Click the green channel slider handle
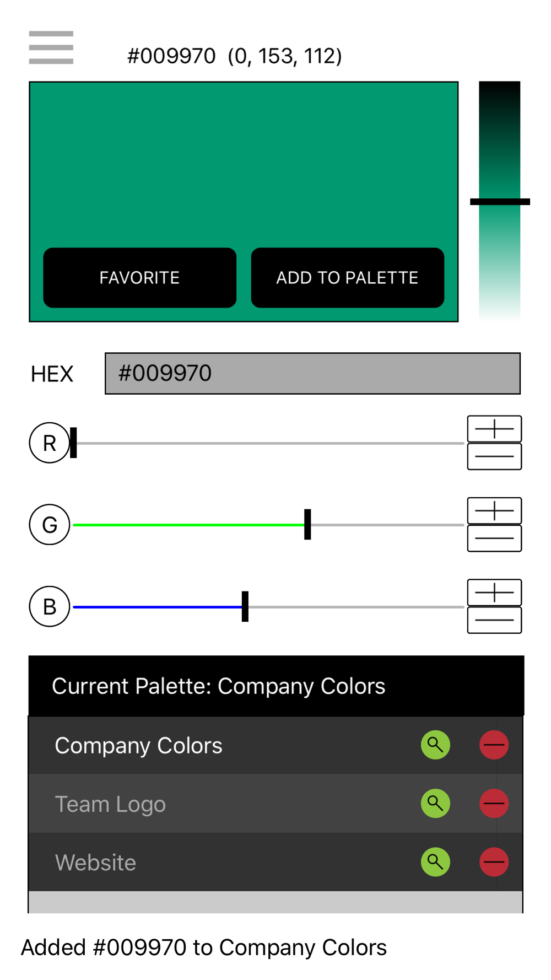 (x=307, y=524)
